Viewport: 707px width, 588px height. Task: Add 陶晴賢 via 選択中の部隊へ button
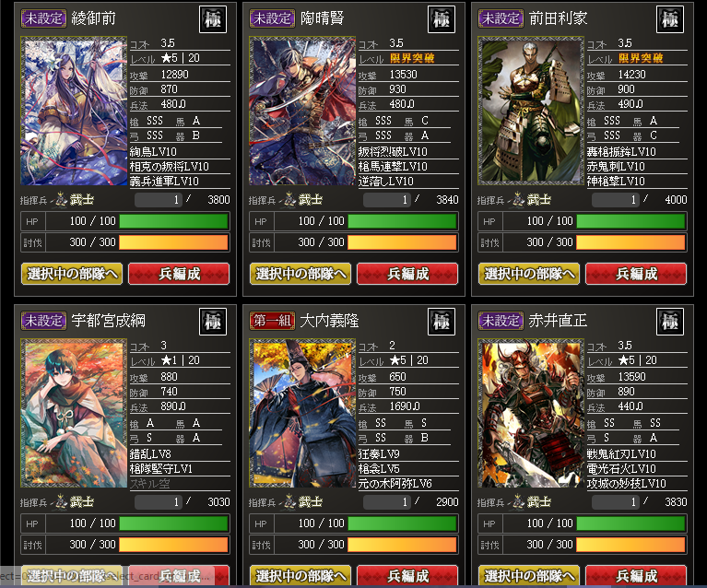300,274
